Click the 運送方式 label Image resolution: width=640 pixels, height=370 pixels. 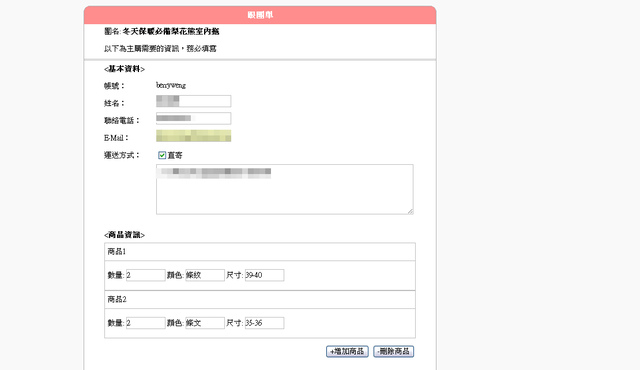pos(122,155)
